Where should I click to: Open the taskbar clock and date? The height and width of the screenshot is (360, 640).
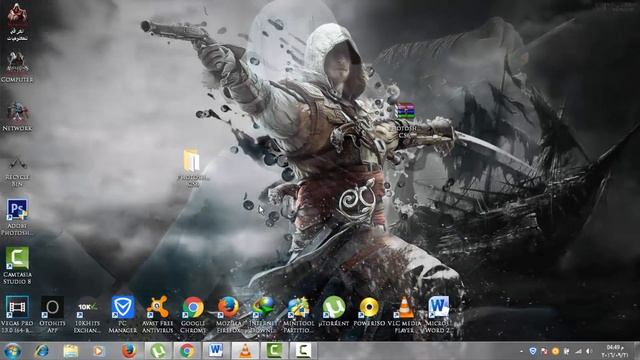pos(615,351)
